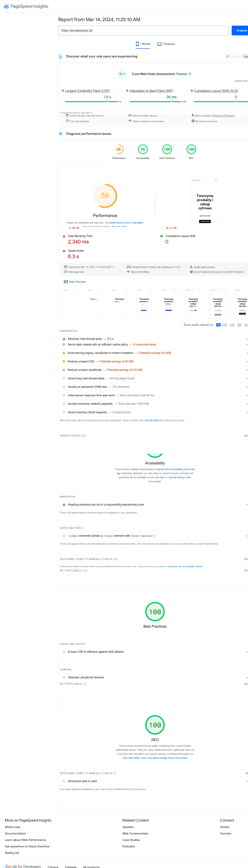
Task: Filter audits by LCP
Action: [x=232, y=325]
